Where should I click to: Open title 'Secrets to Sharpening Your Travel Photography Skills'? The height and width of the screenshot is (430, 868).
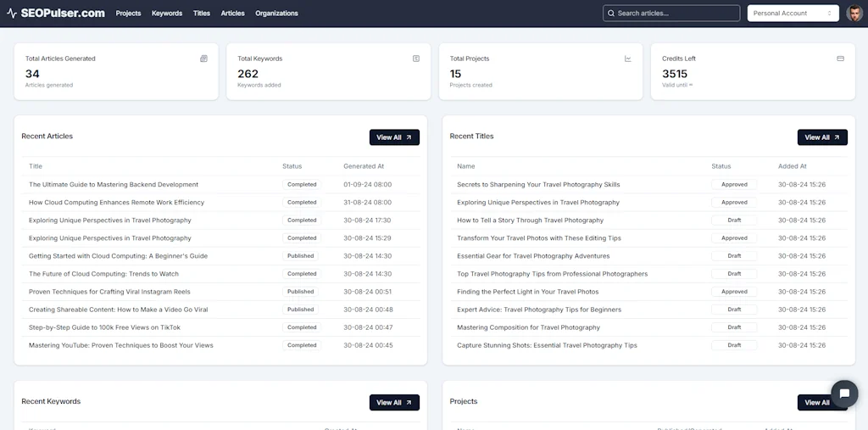[538, 184]
